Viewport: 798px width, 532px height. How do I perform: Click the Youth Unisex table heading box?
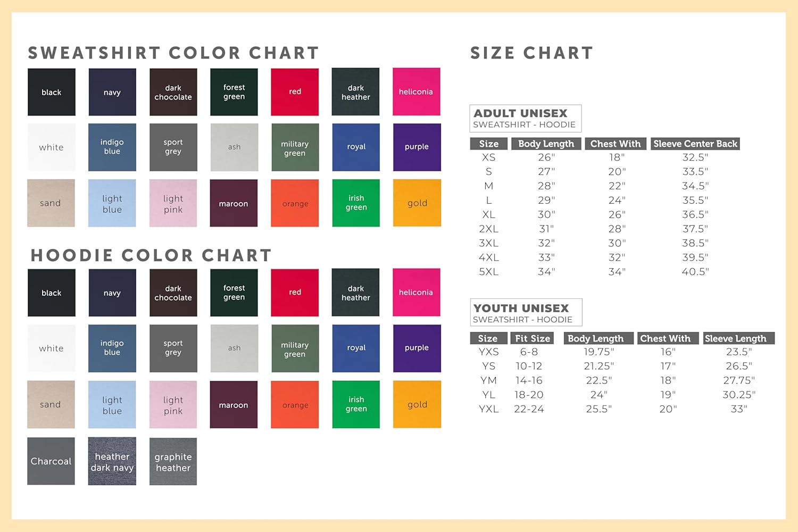point(526,312)
